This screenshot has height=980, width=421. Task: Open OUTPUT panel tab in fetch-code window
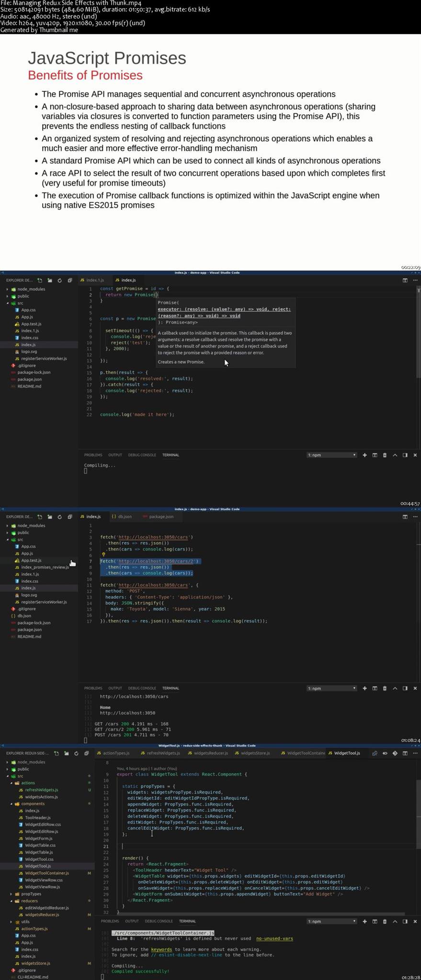click(115, 688)
